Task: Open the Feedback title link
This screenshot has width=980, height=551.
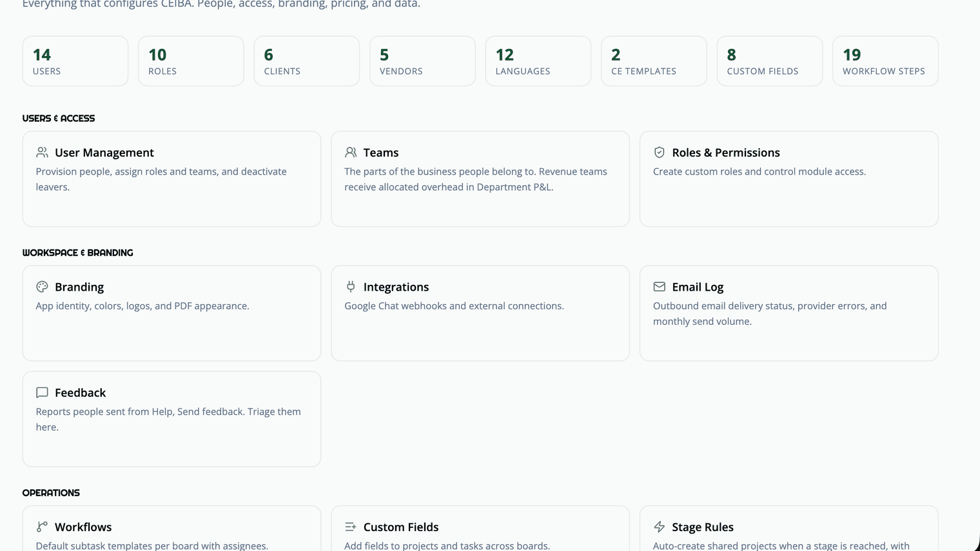Action: click(x=80, y=392)
